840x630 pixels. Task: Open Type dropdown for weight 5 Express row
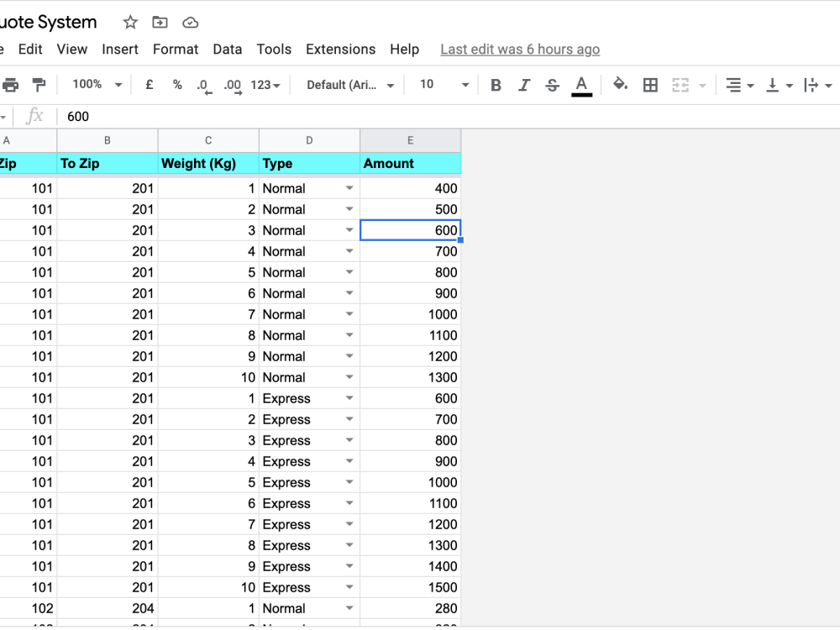pyautogui.click(x=349, y=482)
